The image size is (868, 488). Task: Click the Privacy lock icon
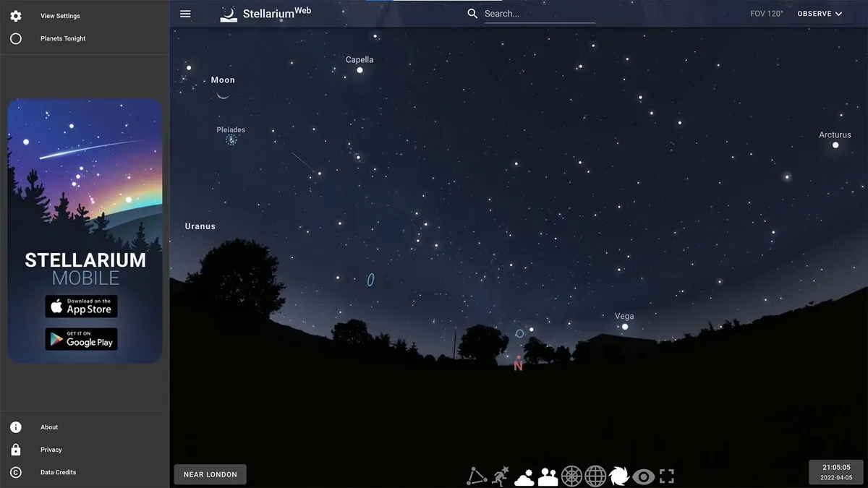tap(16, 450)
